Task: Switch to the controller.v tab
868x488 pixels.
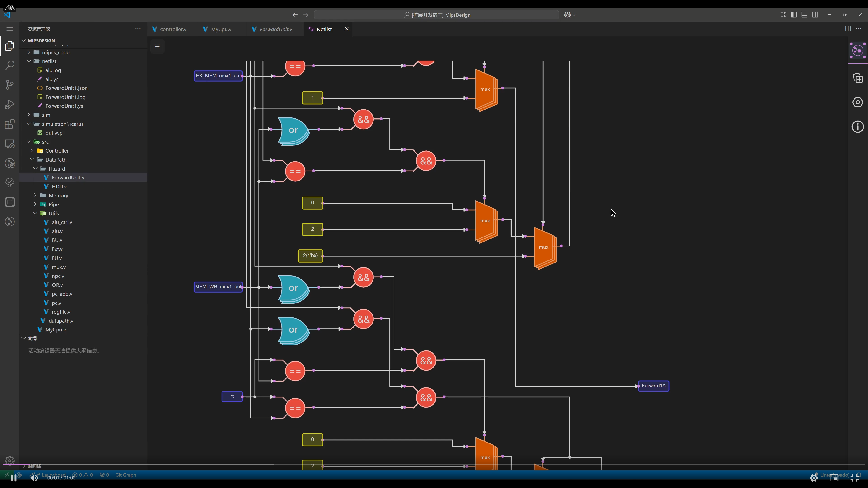Action: point(173,29)
